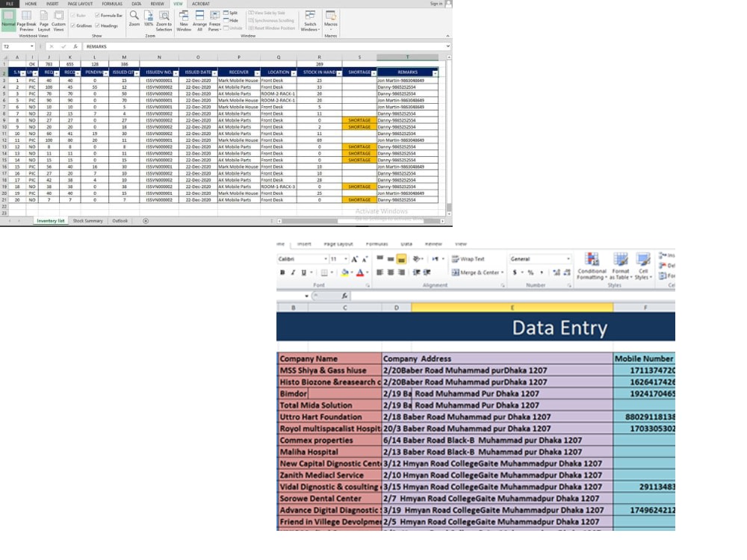The image size is (747, 560).
Task: Open the Name Box dropdown showing T2
Action: [x=32, y=46]
